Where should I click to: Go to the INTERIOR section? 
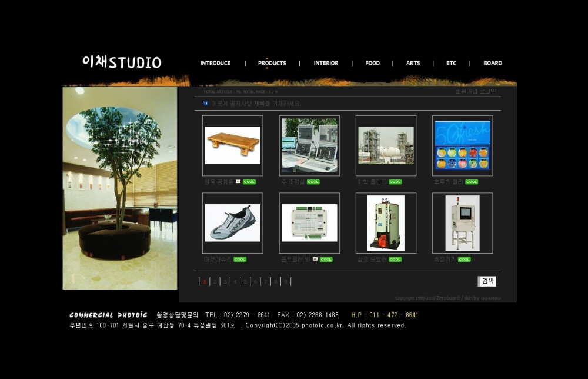coord(326,63)
